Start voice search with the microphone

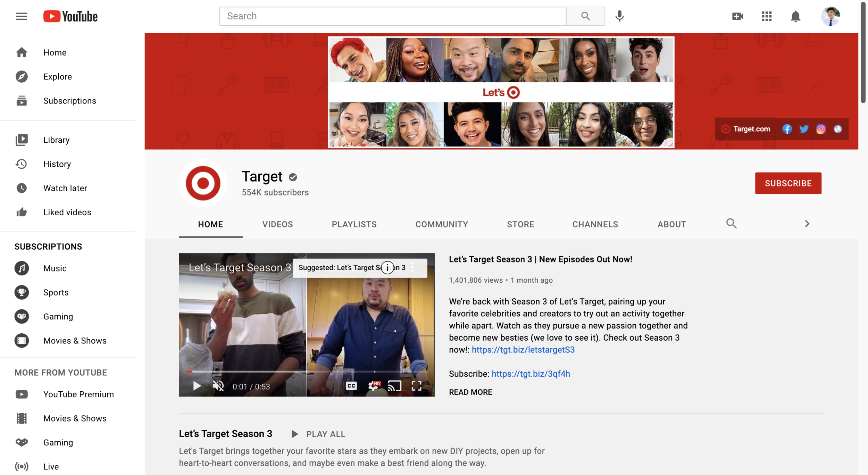619,16
